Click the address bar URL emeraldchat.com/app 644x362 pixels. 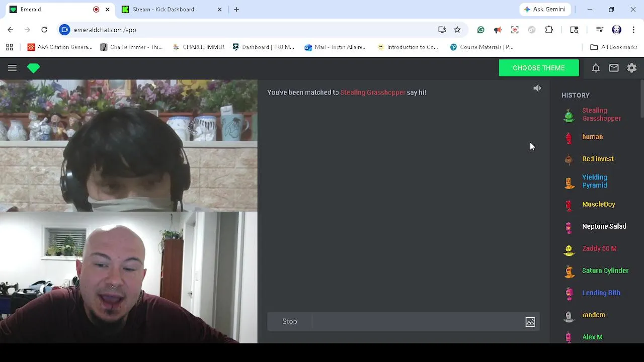pos(105,30)
